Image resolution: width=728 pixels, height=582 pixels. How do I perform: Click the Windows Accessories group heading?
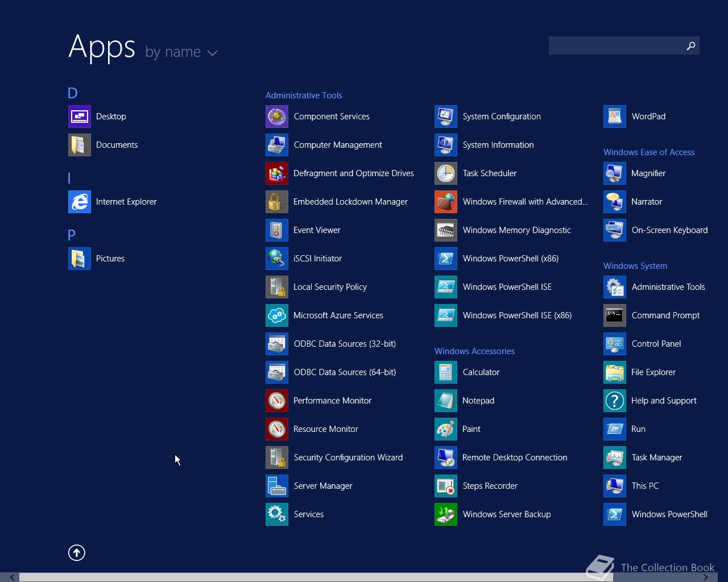click(474, 351)
